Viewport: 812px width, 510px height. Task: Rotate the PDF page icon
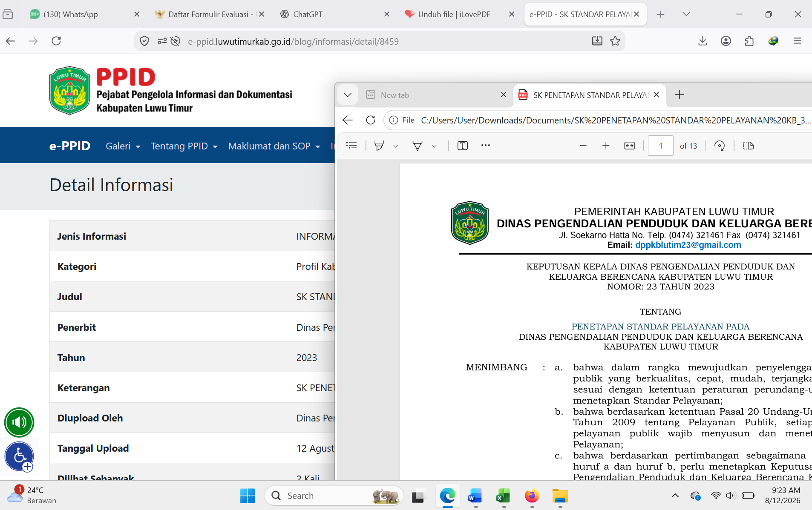click(x=720, y=146)
